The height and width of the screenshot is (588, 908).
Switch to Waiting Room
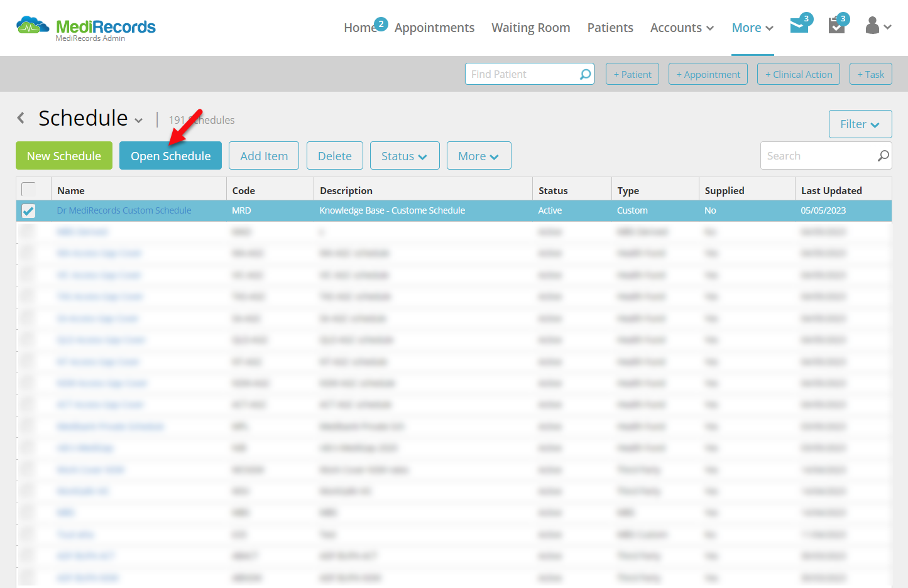click(x=531, y=28)
